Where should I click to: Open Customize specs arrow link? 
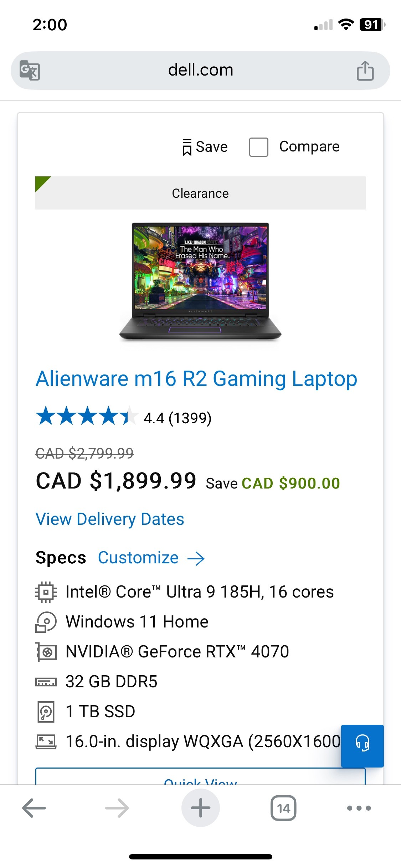point(151,558)
